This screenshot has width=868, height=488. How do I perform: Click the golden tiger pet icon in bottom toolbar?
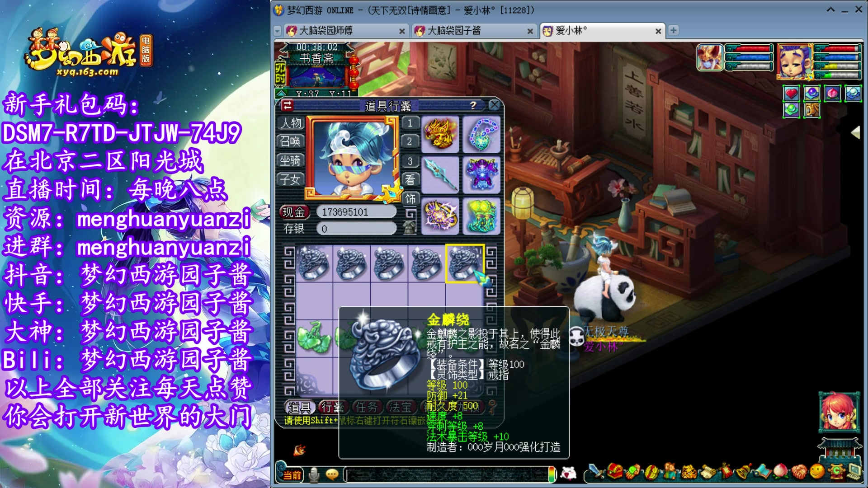(689, 472)
